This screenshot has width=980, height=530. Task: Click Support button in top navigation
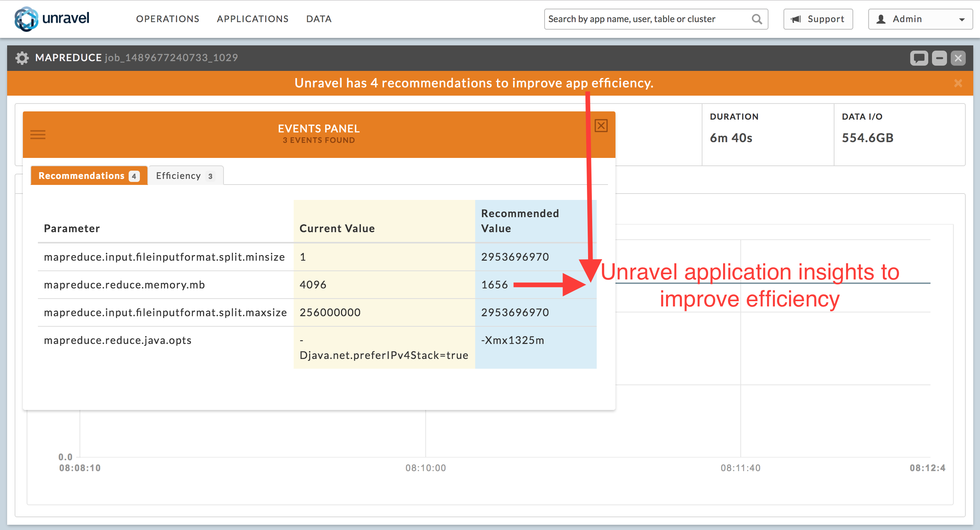(x=819, y=18)
